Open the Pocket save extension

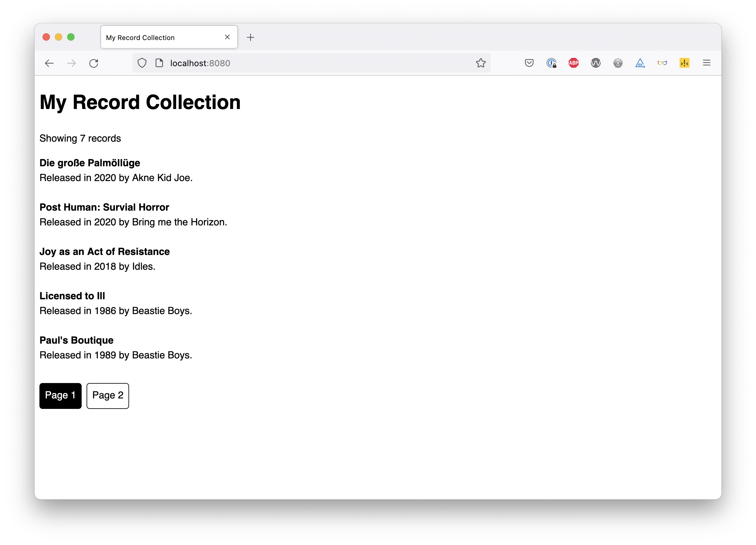[x=529, y=63]
